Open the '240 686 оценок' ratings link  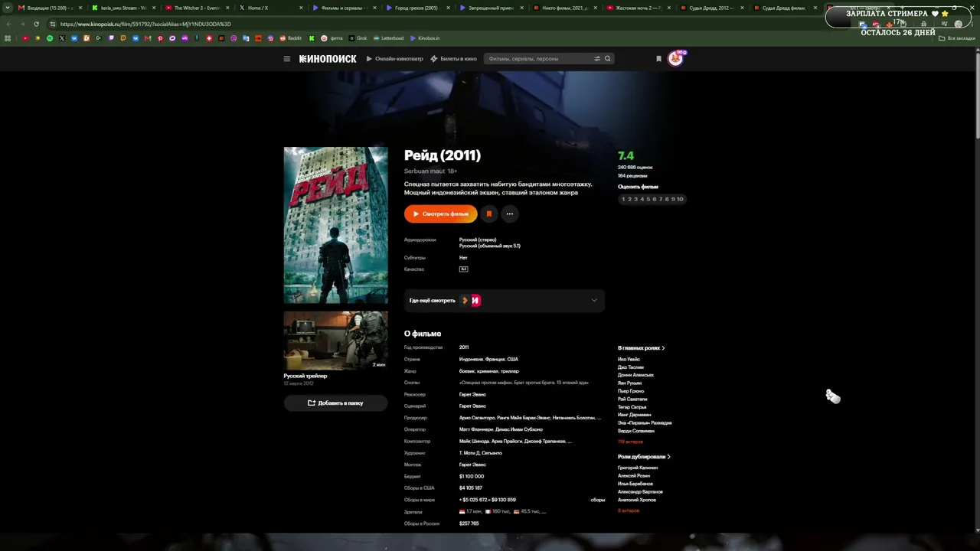[x=635, y=167]
